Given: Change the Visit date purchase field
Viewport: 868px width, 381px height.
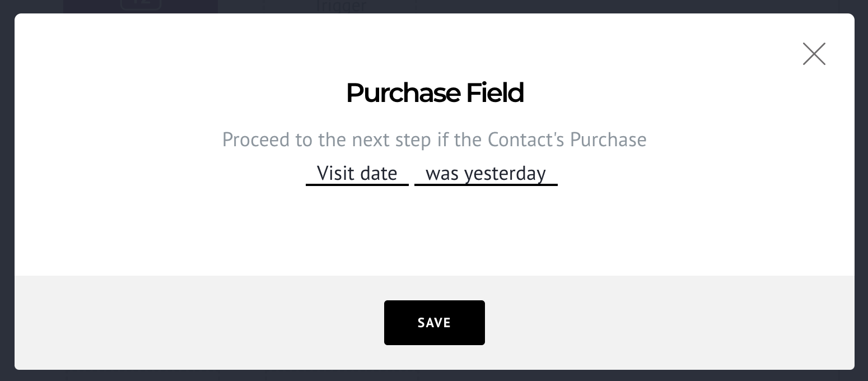Looking at the screenshot, I should (x=357, y=174).
